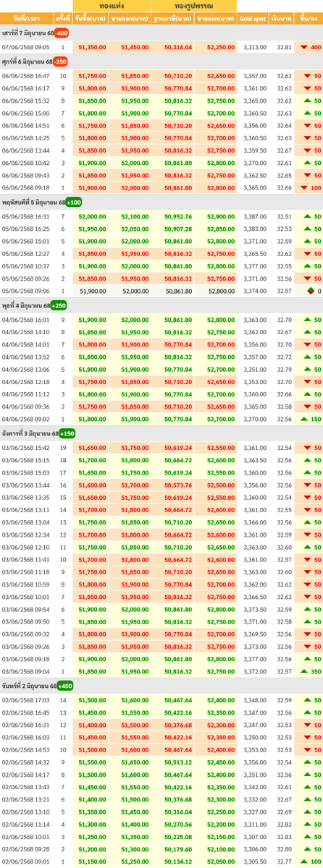Click the down arrow in 05/06/2568 12:27 row
The width and height of the screenshot is (323, 868).
[308, 254]
